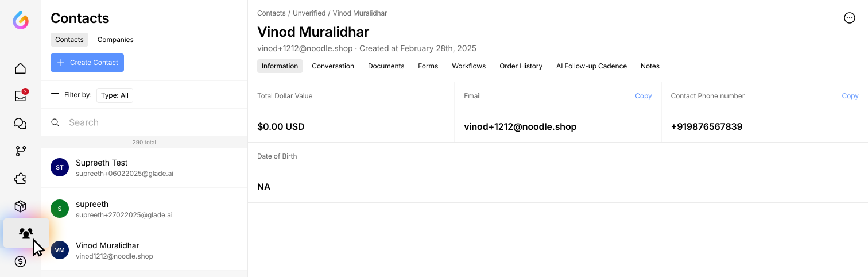Screen dimensions: 868x277
Task: Open the Type: All filter dropdown
Action: coord(115,95)
